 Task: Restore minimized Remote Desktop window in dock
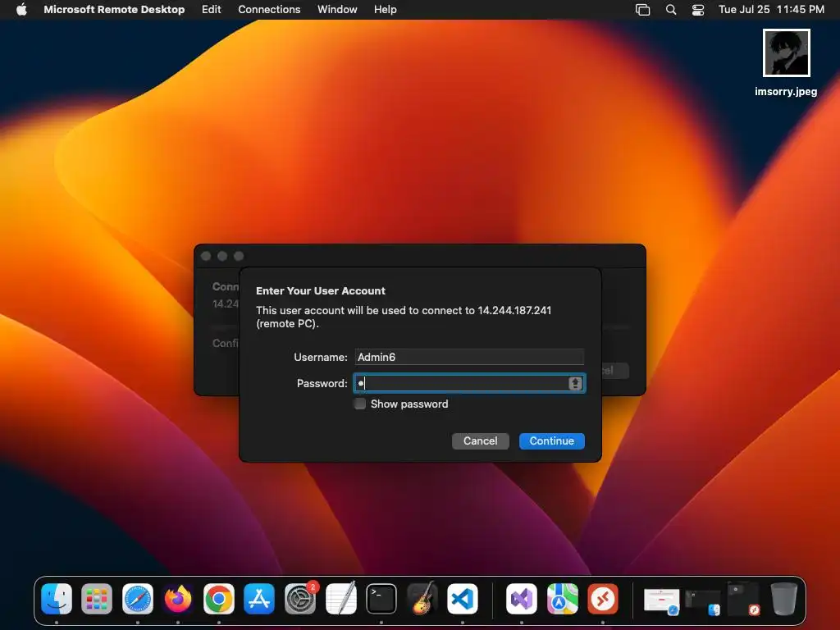(x=743, y=599)
